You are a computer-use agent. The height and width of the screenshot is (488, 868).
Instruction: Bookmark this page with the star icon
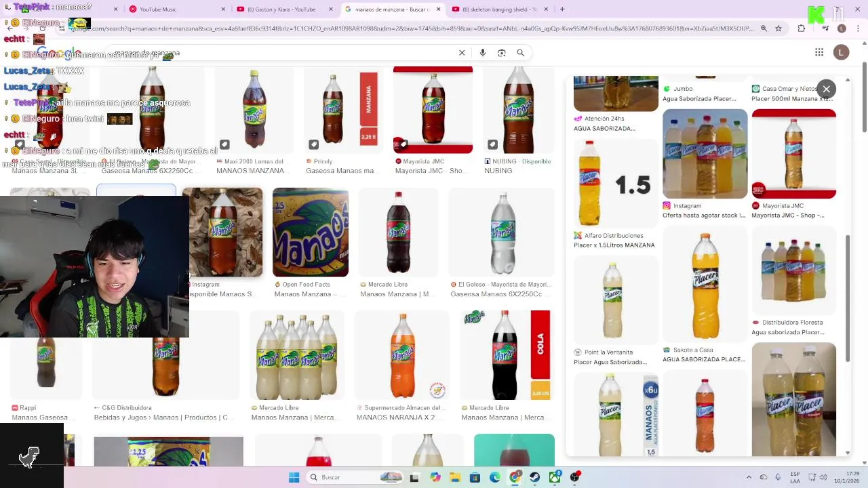coord(778,28)
